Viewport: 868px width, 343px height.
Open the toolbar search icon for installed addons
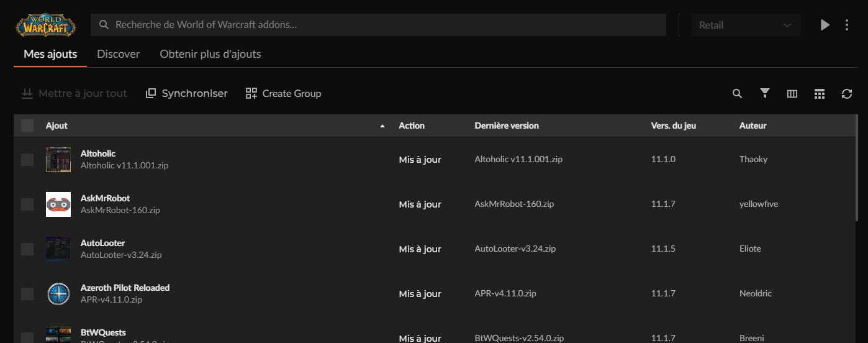point(737,94)
